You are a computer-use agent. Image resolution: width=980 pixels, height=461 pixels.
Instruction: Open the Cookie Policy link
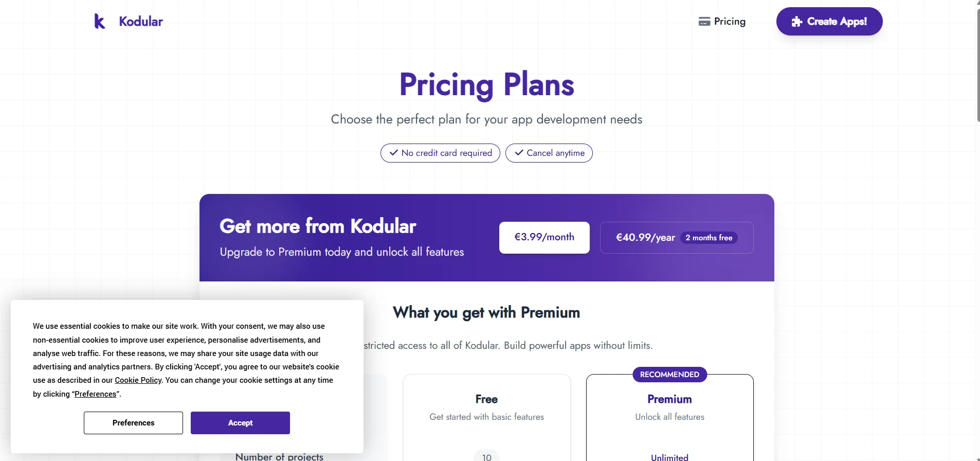click(x=138, y=380)
